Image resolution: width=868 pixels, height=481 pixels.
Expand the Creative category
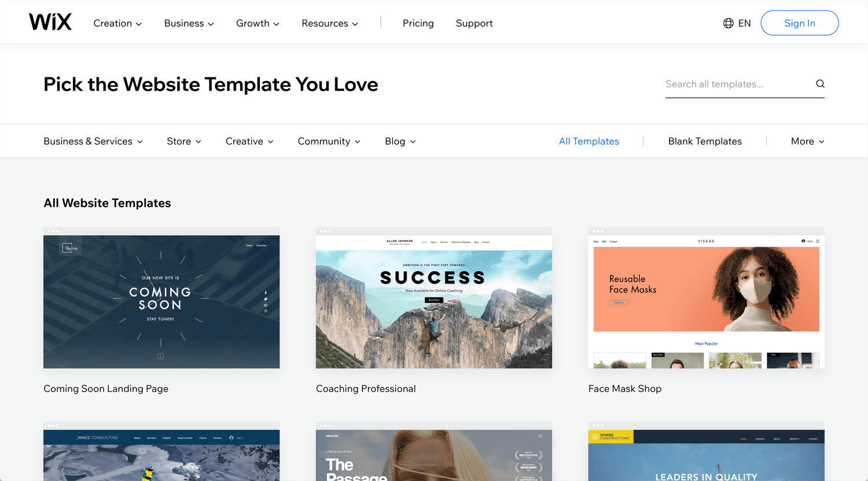(249, 141)
